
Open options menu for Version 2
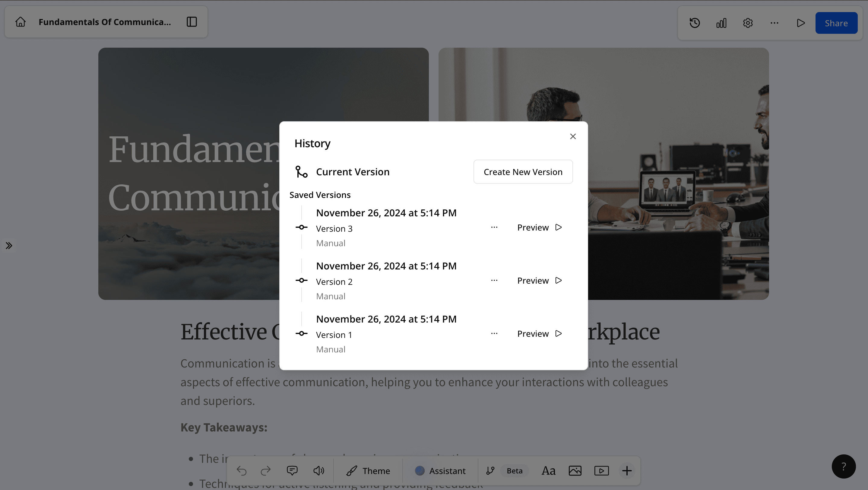(x=494, y=280)
